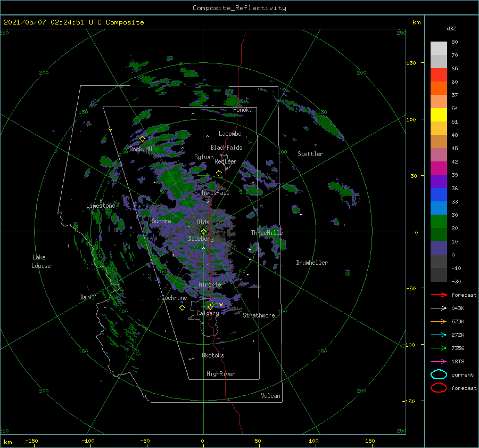
Task: Click the Drumheller label
Action: 312,263
